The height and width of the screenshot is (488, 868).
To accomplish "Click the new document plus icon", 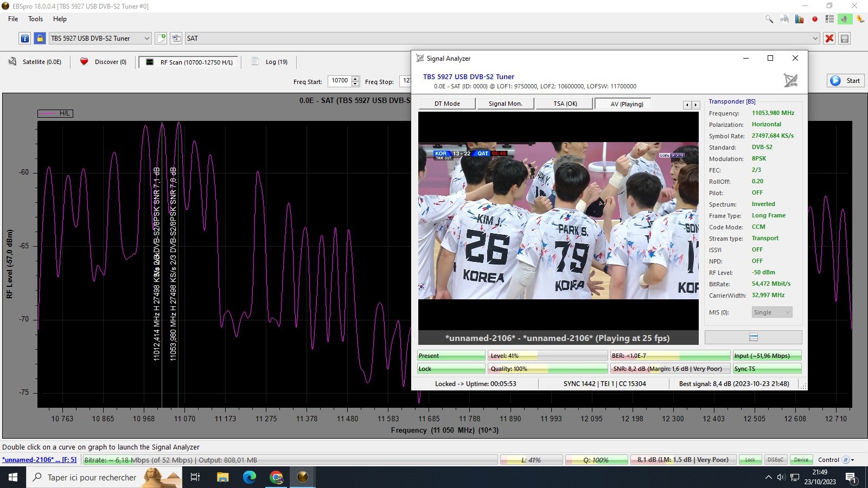I will pos(161,38).
